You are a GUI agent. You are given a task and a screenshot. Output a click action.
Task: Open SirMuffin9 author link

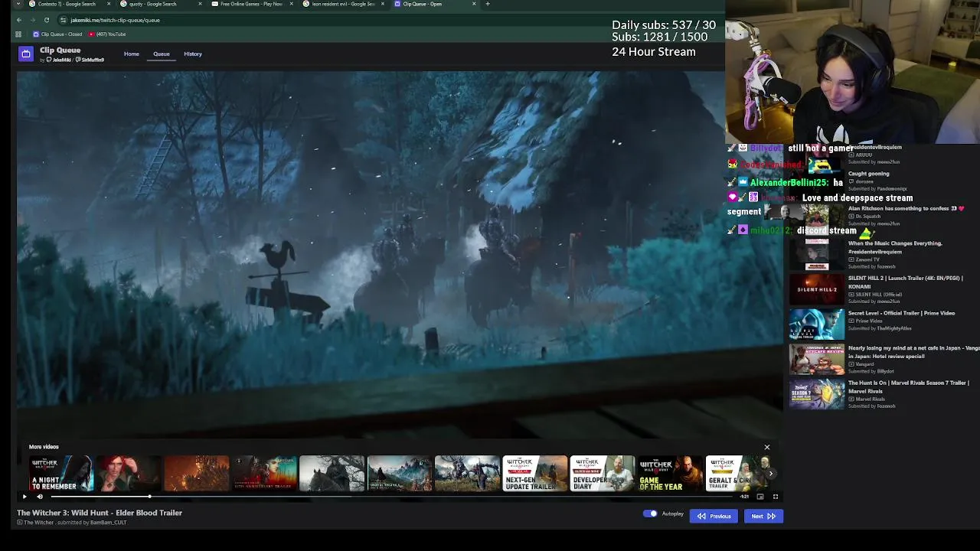(x=90, y=60)
